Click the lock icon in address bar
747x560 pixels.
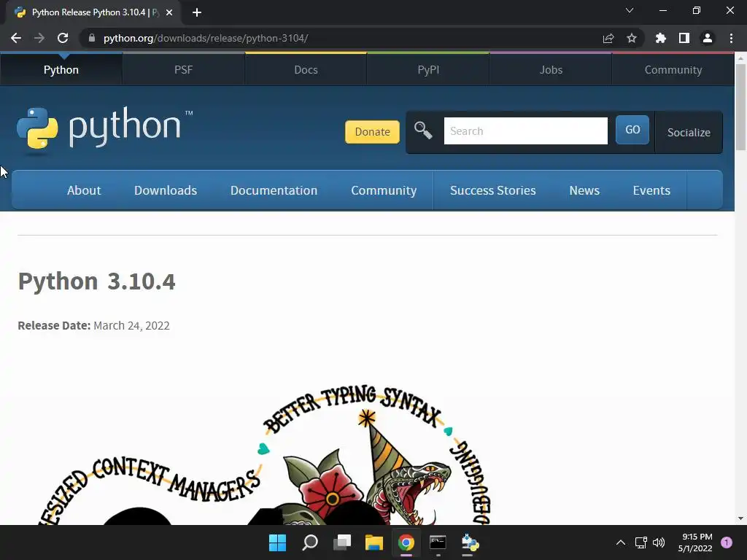click(x=92, y=38)
